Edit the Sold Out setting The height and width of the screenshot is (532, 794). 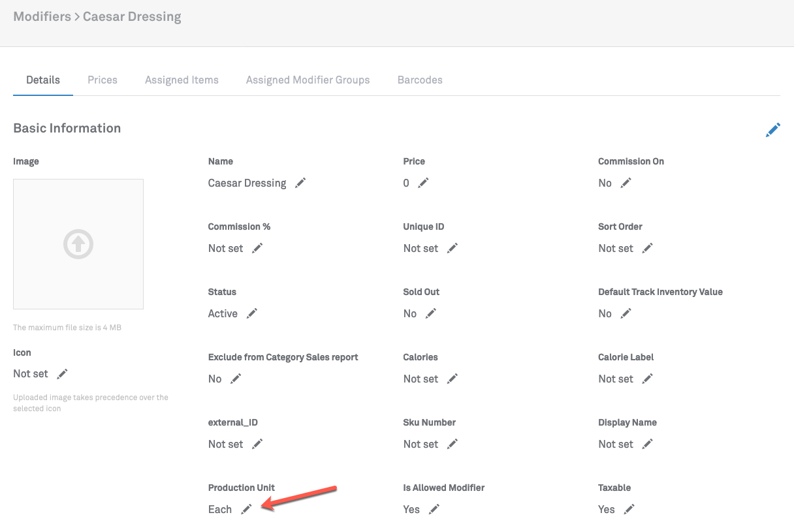click(x=430, y=314)
